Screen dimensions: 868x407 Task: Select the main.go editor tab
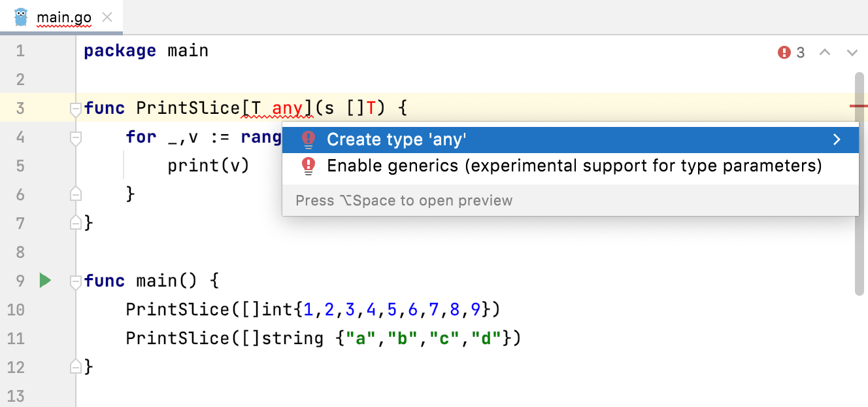(x=61, y=17)
